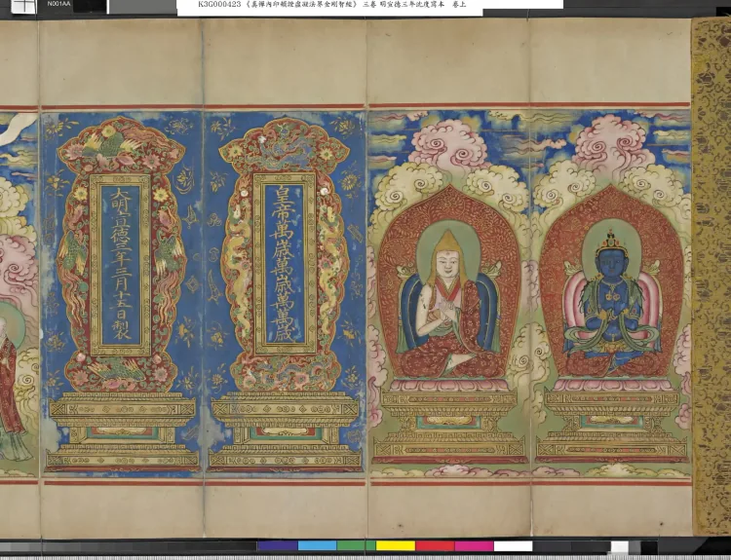Pick the white patch on the color bar
The image size is (731, 560).
pos(513,545)
